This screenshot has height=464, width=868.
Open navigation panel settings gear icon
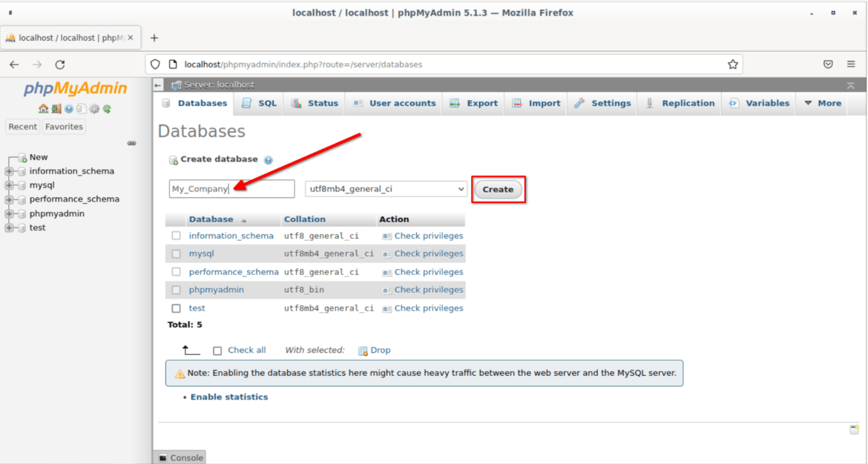pyautogui.click(x=94, y=109)
